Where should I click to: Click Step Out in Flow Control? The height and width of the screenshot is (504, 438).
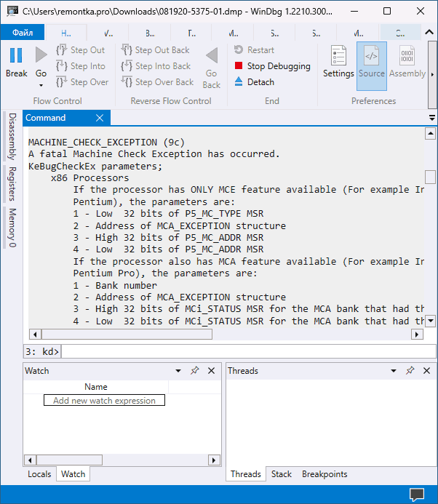click(x=81, y=50)
